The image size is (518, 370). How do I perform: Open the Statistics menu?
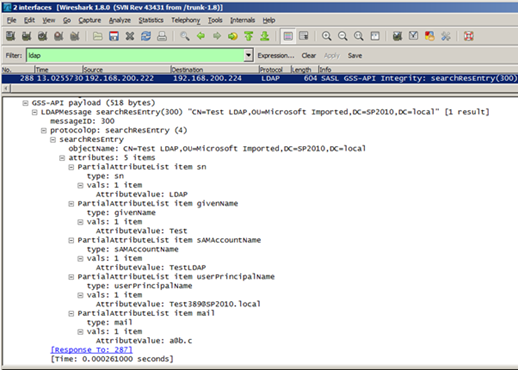pos(151,20)
